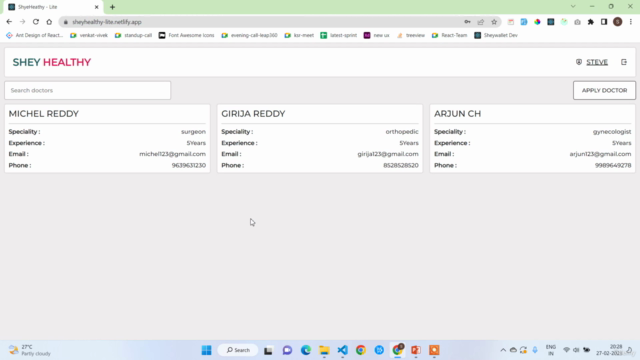Click the surgeon speciality value
This screenshot has width=640, height=360.
[193, 131]
